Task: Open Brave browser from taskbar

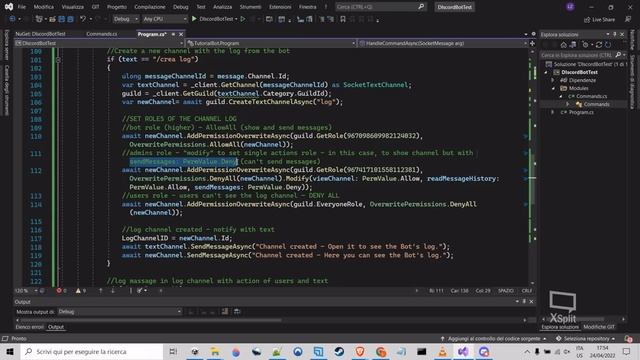Action: point(360,351)
